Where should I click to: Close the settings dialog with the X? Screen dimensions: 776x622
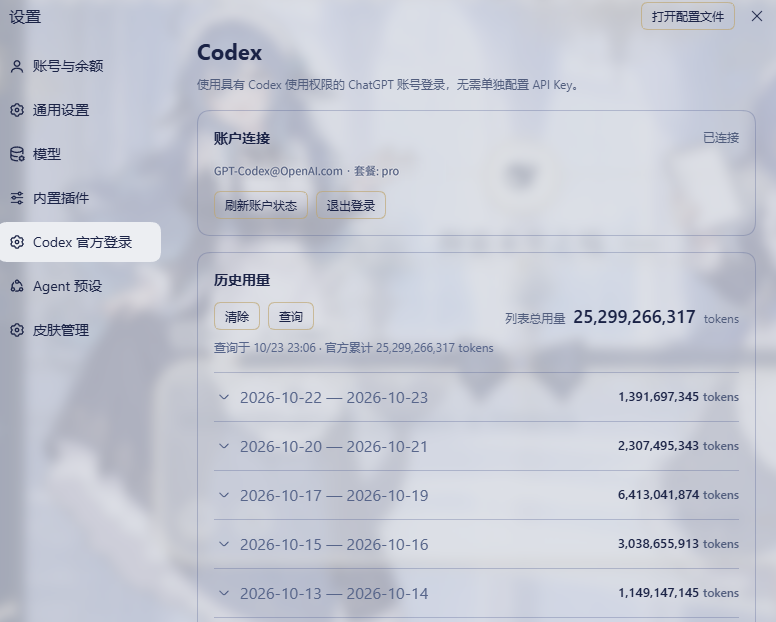tap(757, 16)
